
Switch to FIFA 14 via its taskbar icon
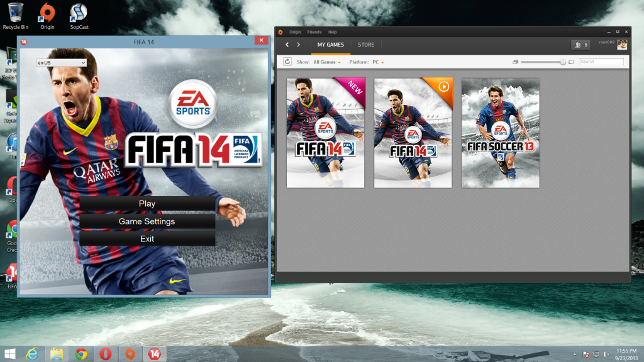coord(155,354)
